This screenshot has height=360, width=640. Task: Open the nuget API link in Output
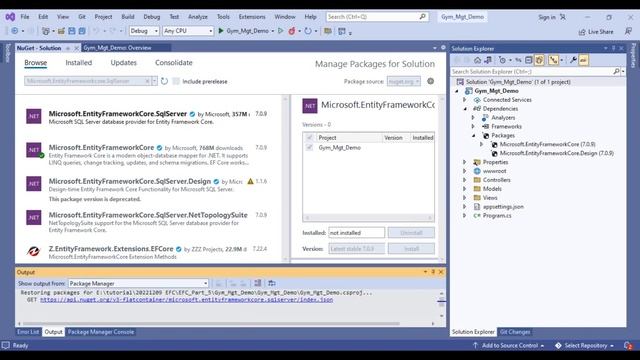tap(187, 300)
